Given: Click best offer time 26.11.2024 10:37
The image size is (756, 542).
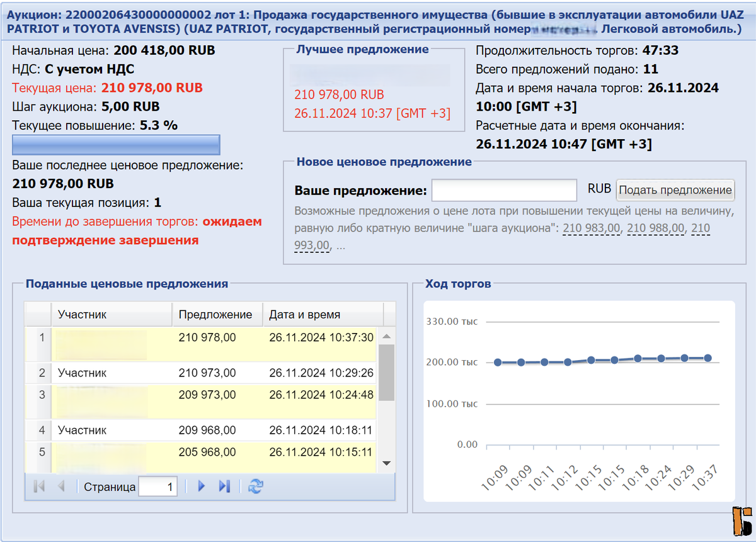Looking at the screenshot, I should point(372,113).
